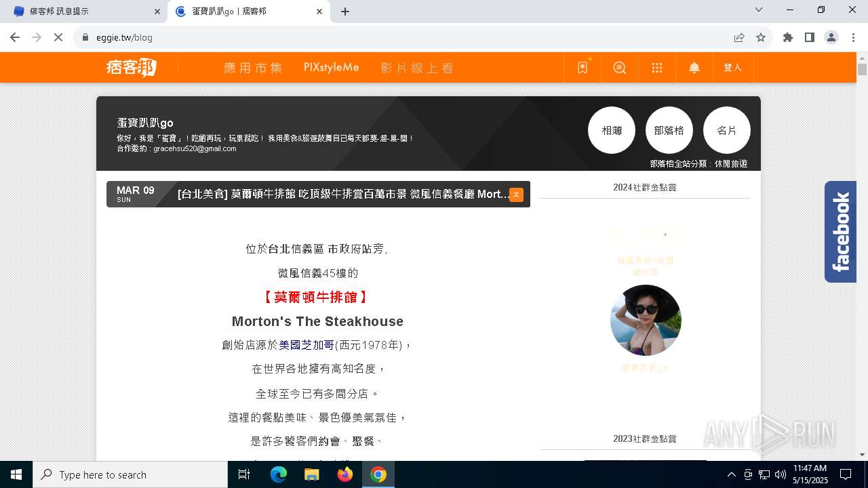The image size is (868, 488).
Task: View site information lock icon
Action: pyautogui.click(x=85, y=37)
